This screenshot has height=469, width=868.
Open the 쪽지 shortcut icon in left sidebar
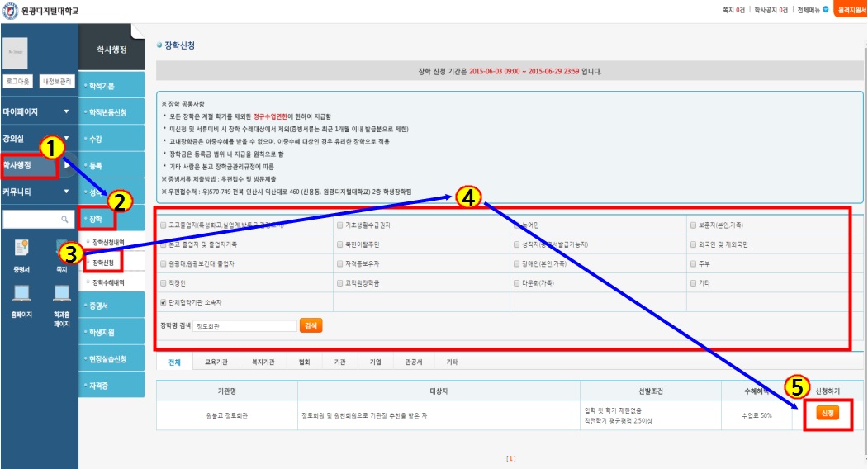coord(61,248)
